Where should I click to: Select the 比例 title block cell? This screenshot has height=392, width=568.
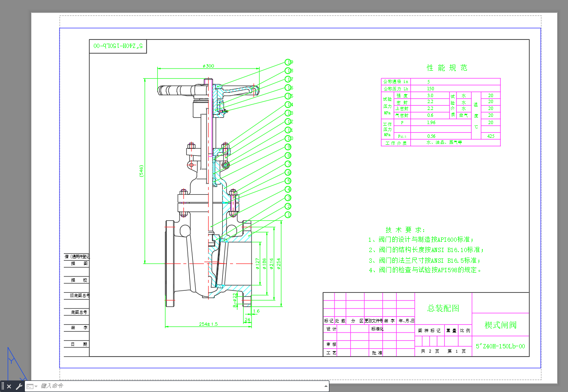click(x=465, y=330)
